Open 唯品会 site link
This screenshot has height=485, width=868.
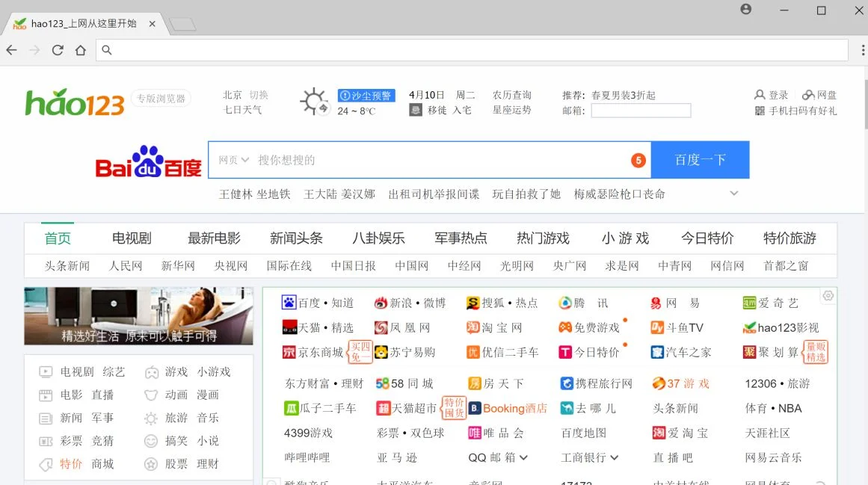coord(496,433)
